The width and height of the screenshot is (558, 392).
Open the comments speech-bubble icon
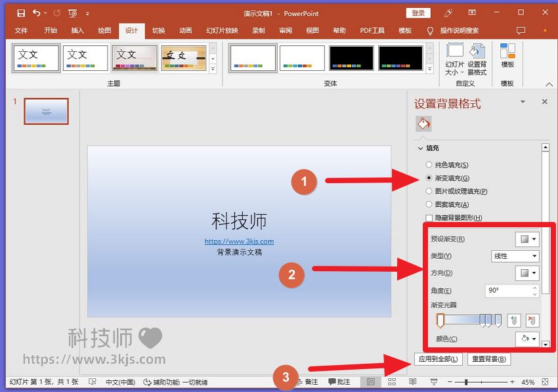coord(521,31)
